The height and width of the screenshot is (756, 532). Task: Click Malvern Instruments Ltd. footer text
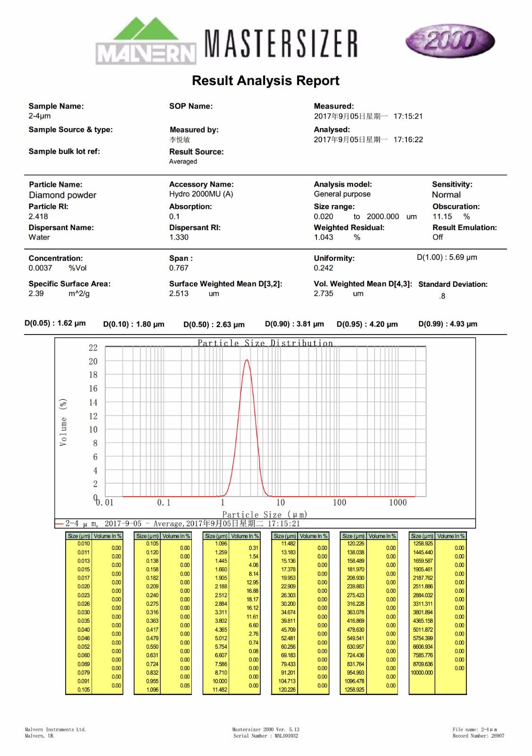[55, 730]
